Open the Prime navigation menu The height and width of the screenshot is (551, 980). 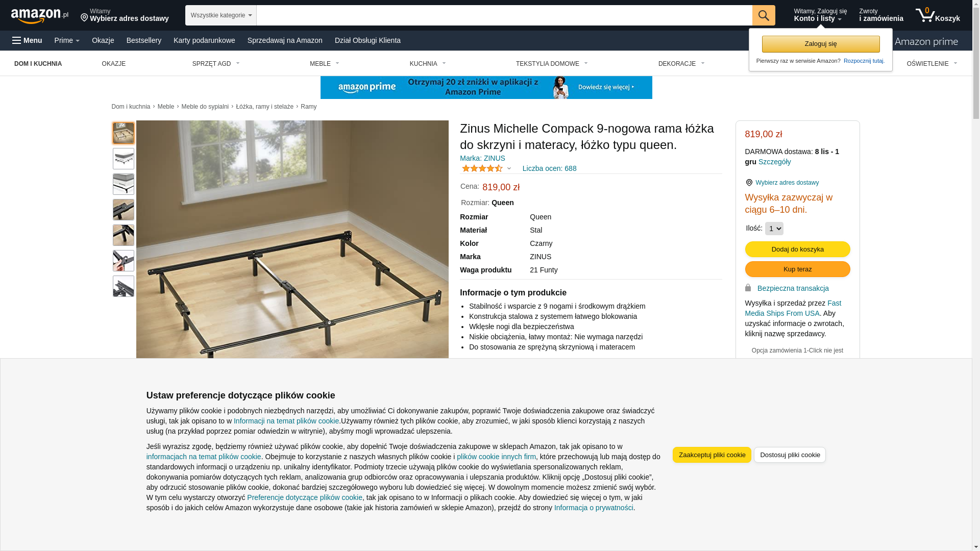[67, 40]
